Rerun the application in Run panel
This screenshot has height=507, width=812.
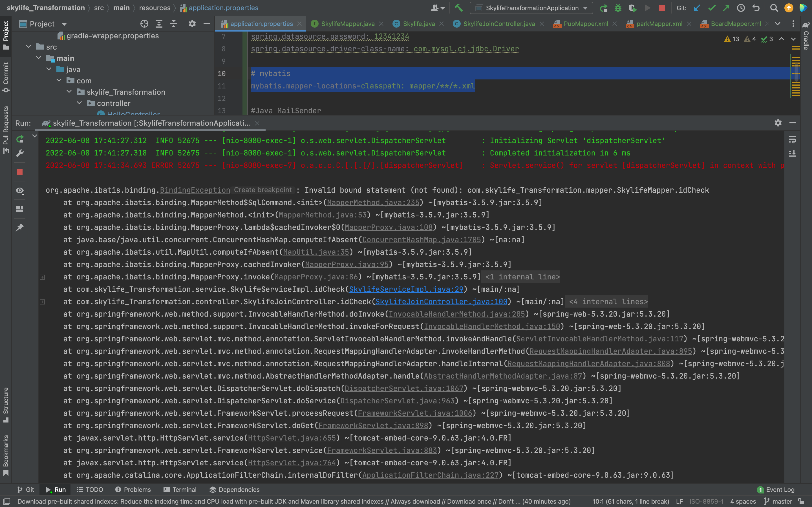click(x=20, y=139)
